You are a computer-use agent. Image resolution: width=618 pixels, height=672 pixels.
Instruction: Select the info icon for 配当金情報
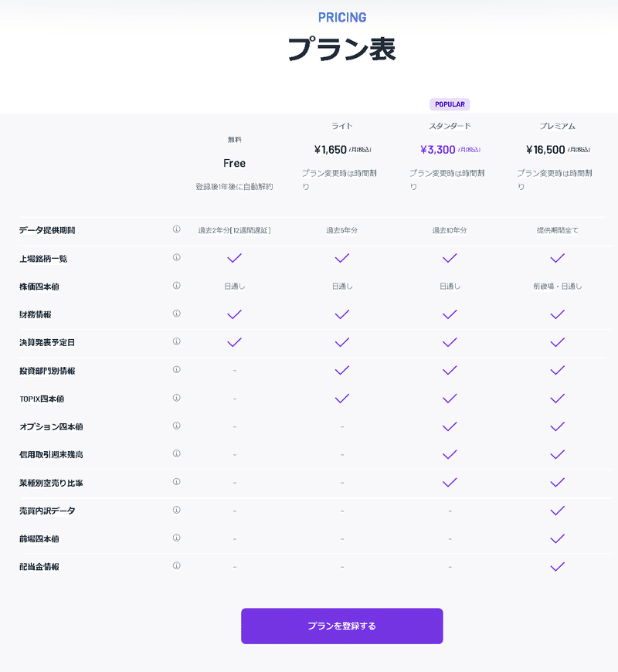178,566
